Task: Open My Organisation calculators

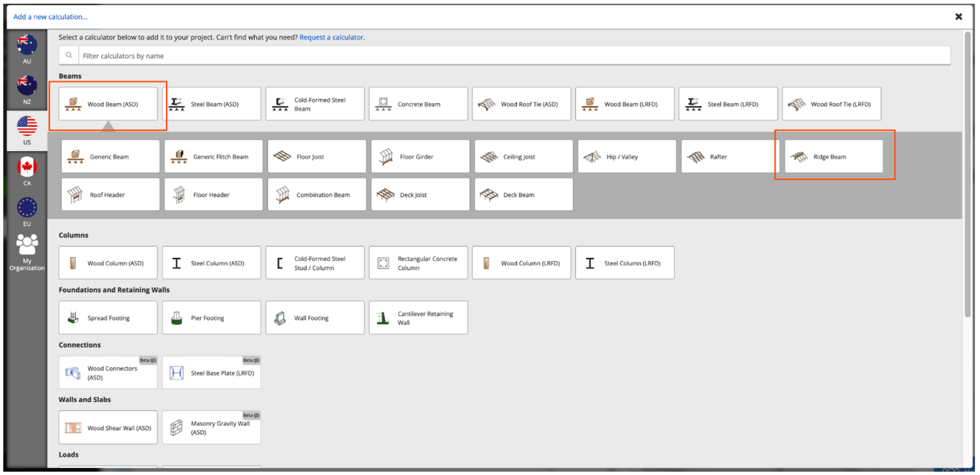Action: (27, 253)
